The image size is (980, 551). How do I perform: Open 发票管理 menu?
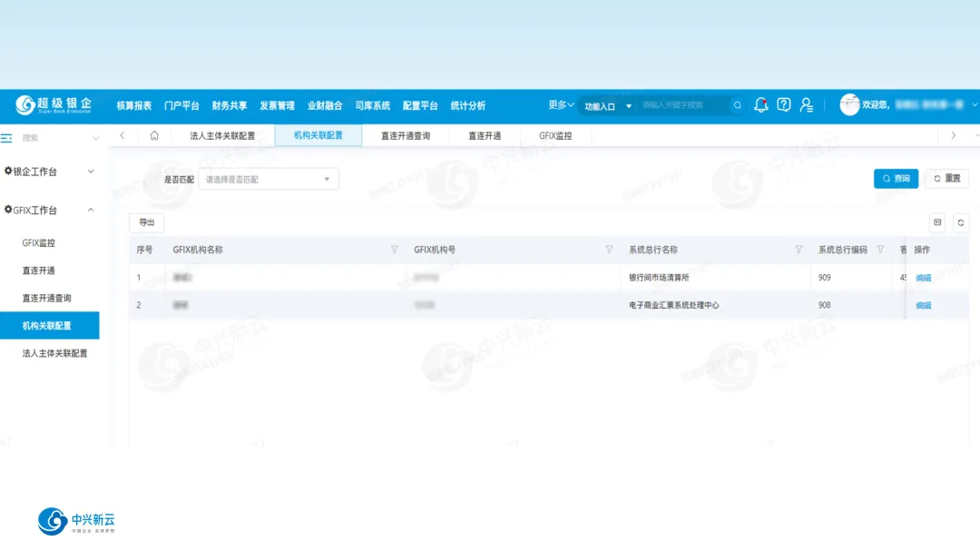coord(277,105)
